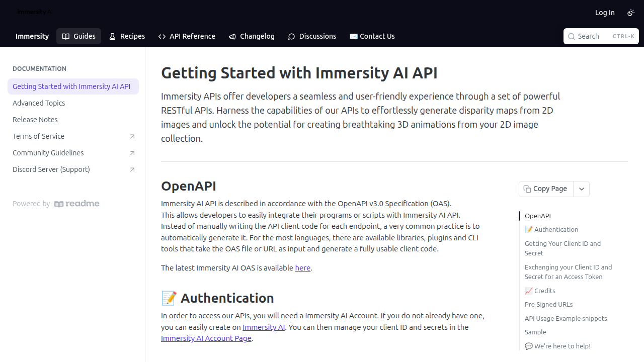Open Advanced Topics in sidebar

pos(73,103)
